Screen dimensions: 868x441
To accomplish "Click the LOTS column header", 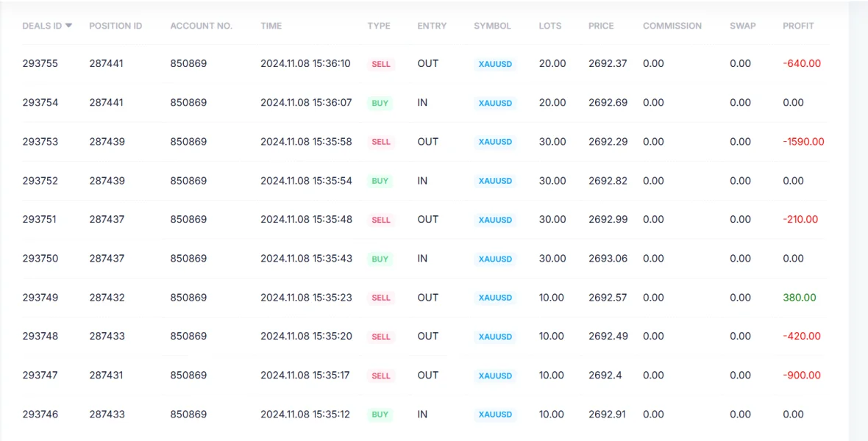I will 549,26.
